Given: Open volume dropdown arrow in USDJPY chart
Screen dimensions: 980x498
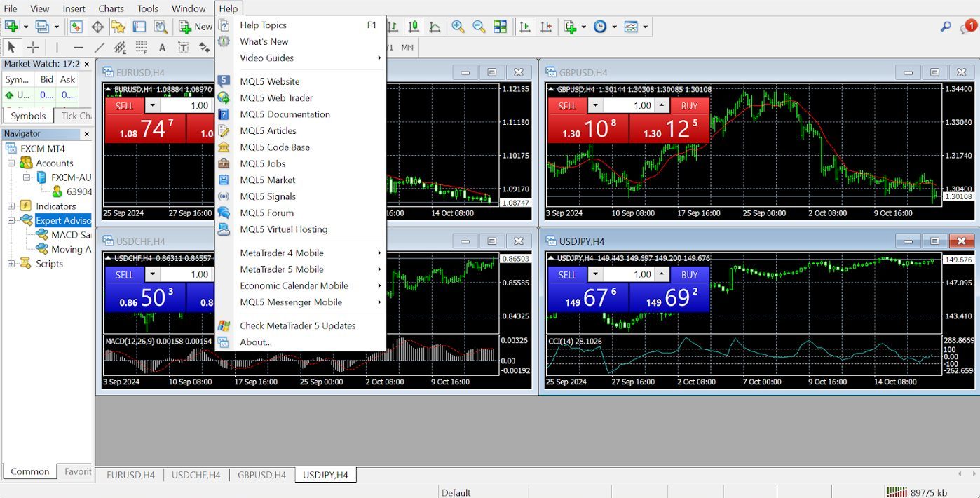Looking at the screenshot, I should 595,275.
